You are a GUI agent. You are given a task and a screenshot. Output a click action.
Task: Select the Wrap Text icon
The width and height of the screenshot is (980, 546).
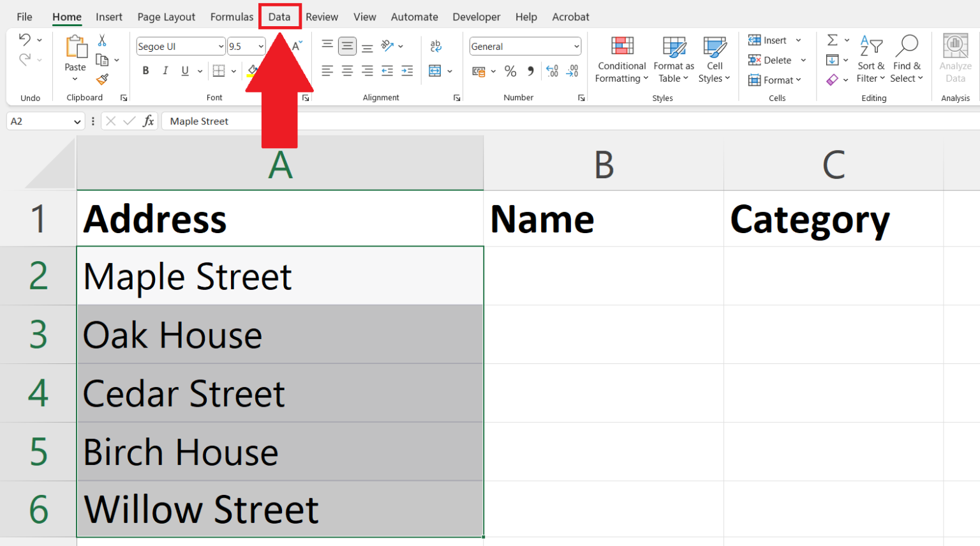pyautogui.click(x=436, y=45)
